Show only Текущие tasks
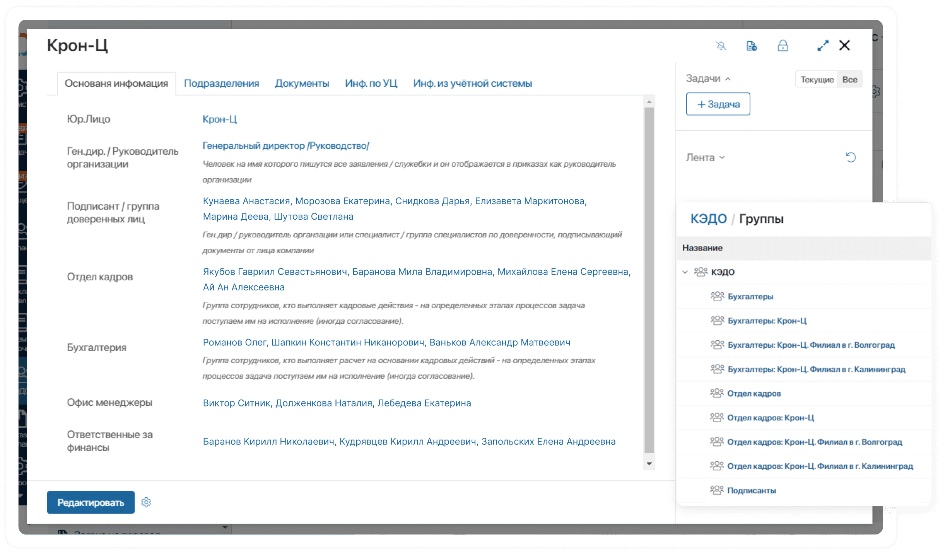The height and width of the screenshot is (560, 950). [817, 79]
